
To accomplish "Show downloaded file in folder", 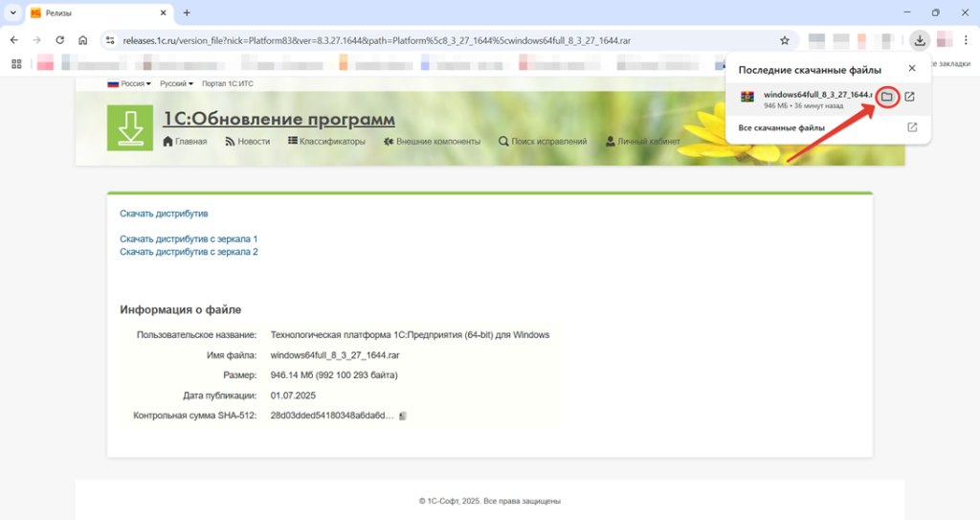I will click(887, 97).
